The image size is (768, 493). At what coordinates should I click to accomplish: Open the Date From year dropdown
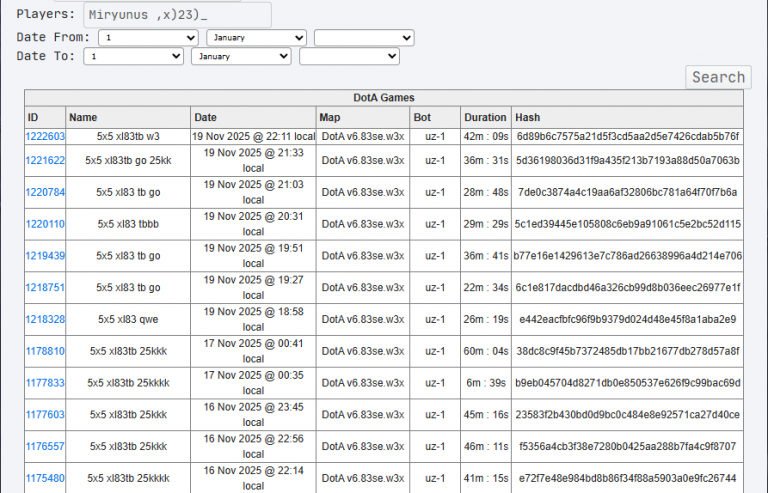364,38
